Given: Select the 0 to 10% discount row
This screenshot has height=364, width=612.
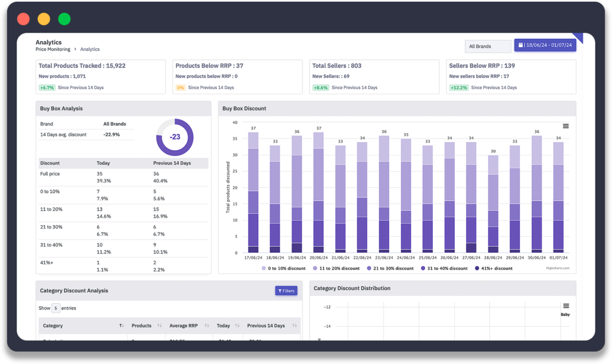Looking at the screenshot, I should (x=124, y=195).
